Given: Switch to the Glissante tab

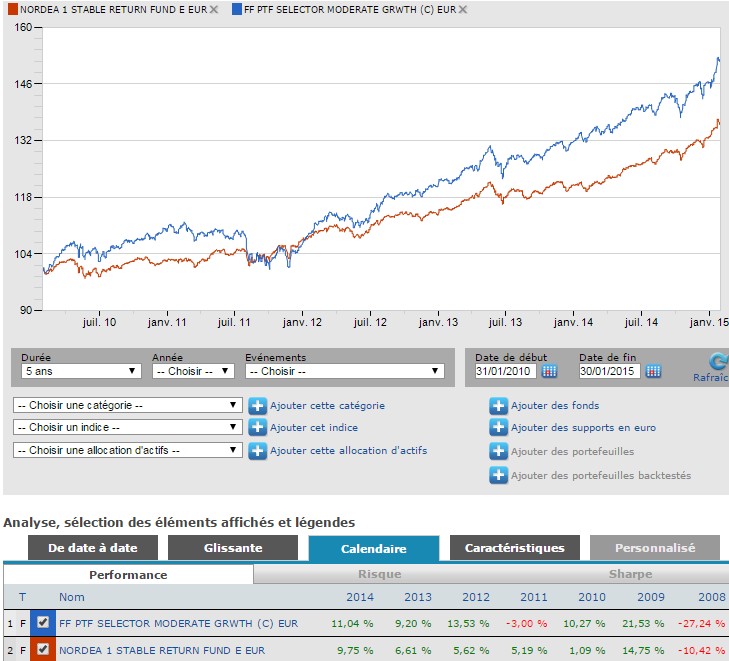Looking at the screenshot, I should coord(233,548).
